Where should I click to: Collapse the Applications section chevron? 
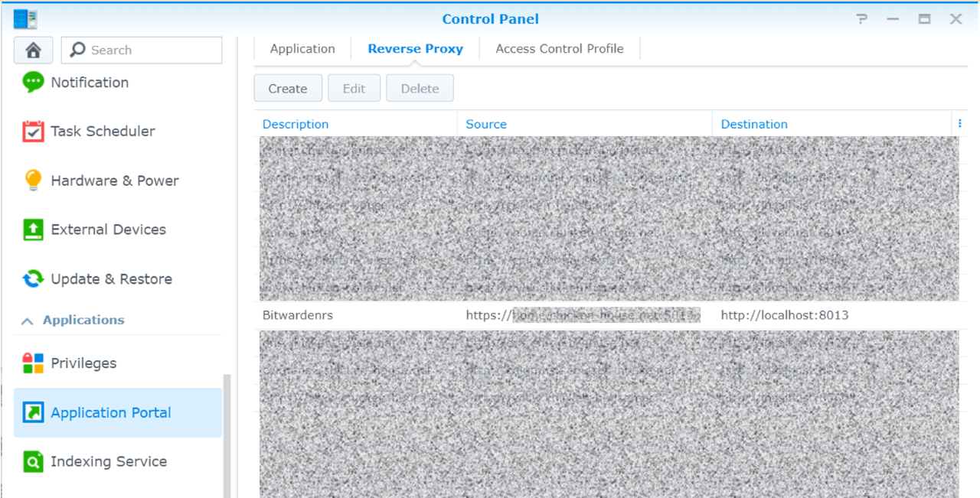[x=27, y=321]
